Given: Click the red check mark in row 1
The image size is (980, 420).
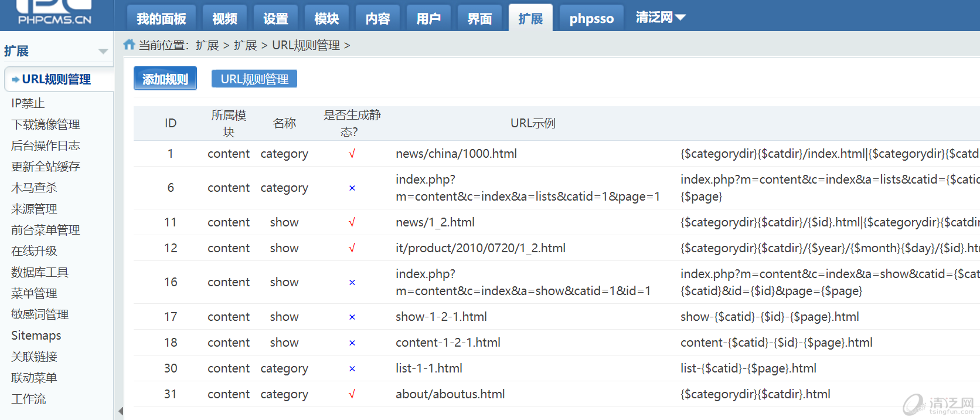Looking at the screenshot, I should click(x=352, y=154).
